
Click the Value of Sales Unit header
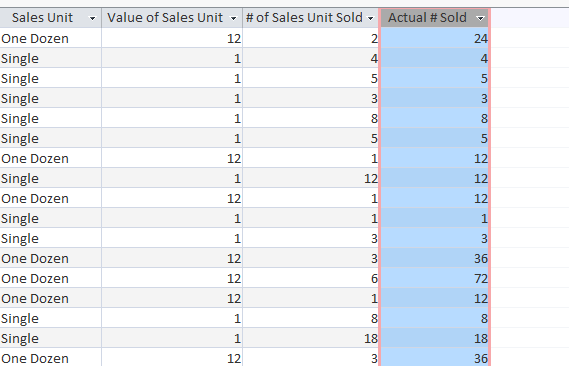[x=172, y=18]
